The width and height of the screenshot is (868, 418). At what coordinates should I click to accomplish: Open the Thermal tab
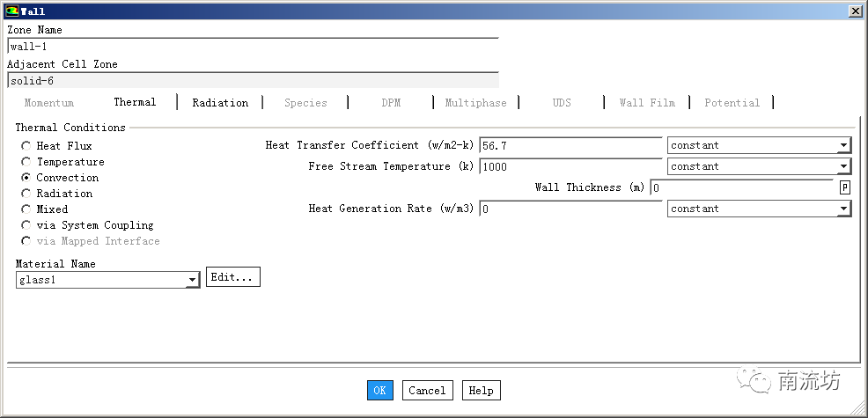(135, 102)
